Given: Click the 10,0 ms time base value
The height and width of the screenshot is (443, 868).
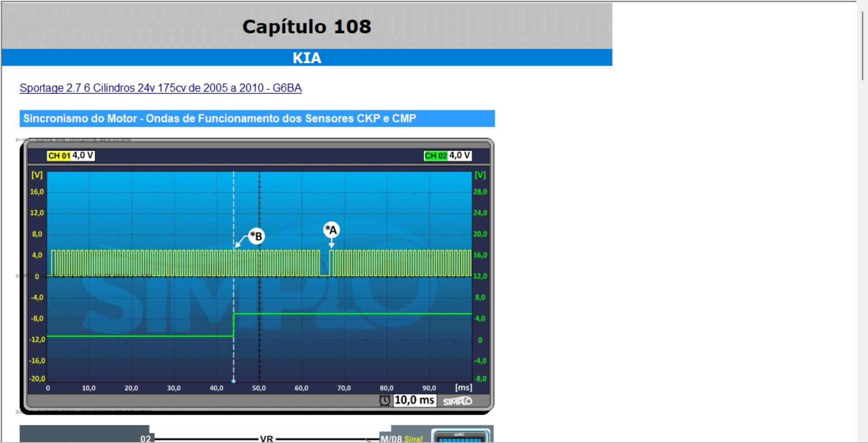Looking at the screenshot, I should (414, 400).
